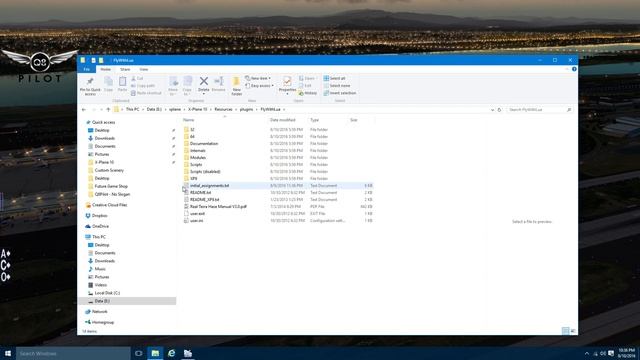Click the Windows Start button
Image resolution: width=640 pixels, height=360 pixels.
8,353
